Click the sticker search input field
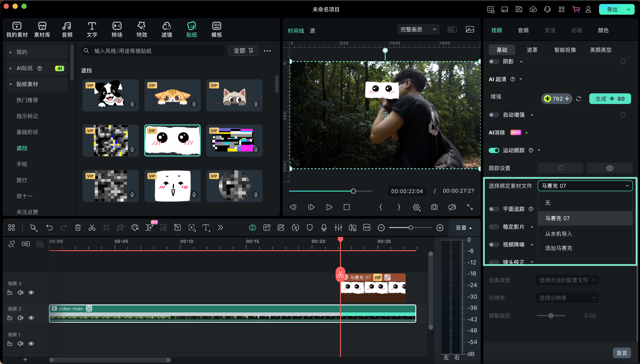Screen dimensions: 640x364 click(x=153, y=51)
